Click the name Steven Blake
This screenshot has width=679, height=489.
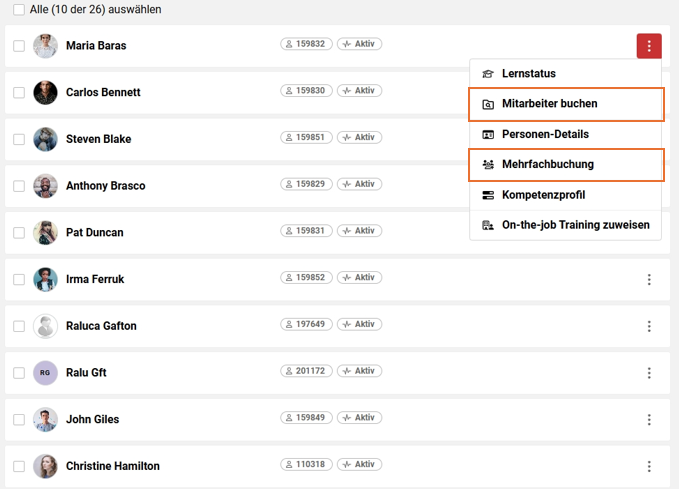pyautogui.click(x=98, y=139)
